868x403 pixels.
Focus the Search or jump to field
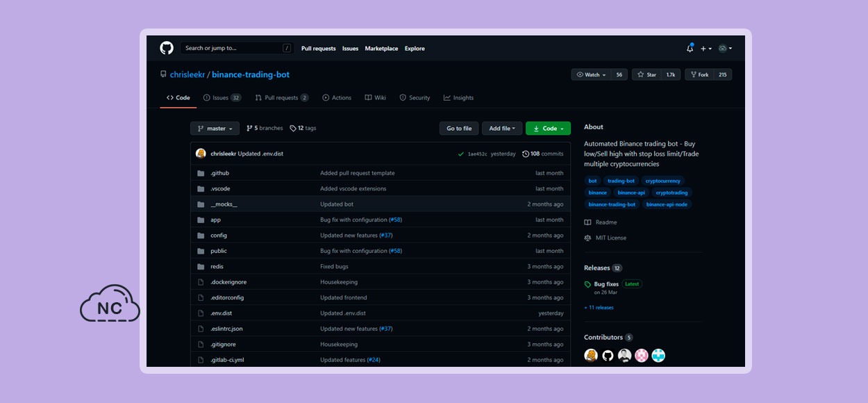pos(236,48)
